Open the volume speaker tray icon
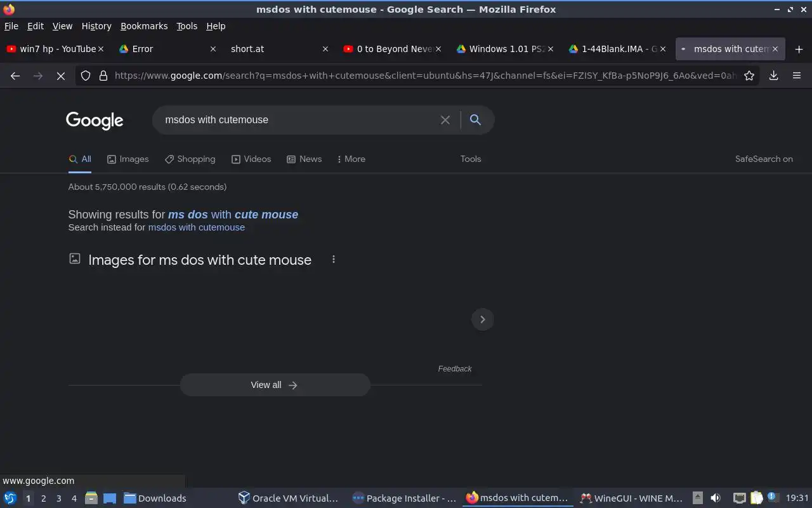 point(716,498)
